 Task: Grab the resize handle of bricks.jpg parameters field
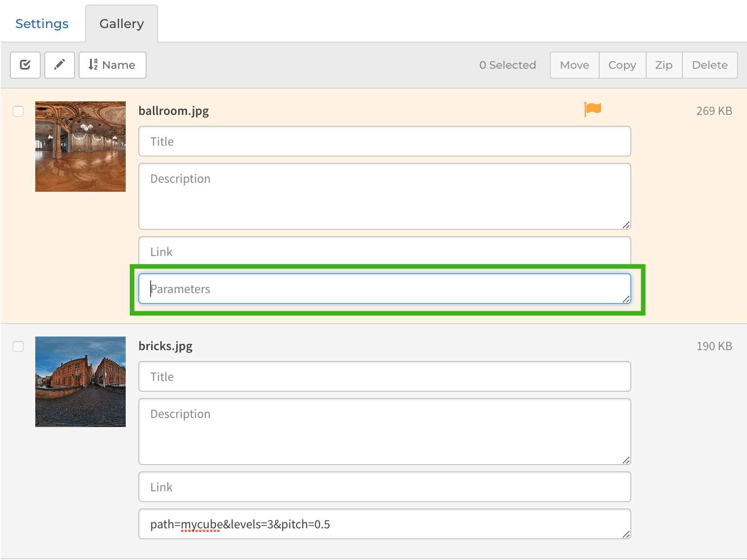pyautogui.click(x=626, y=534)
